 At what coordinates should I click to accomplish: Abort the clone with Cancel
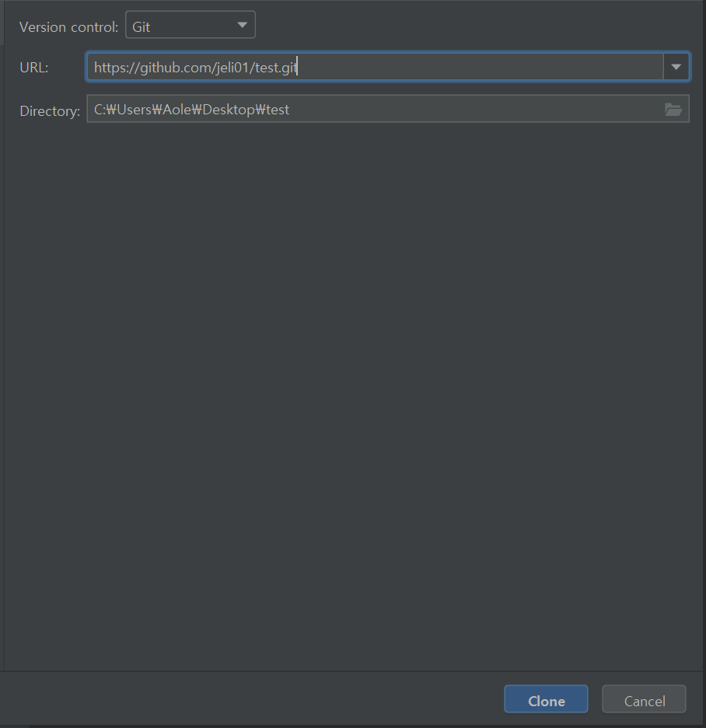click(x=644, y=698)
